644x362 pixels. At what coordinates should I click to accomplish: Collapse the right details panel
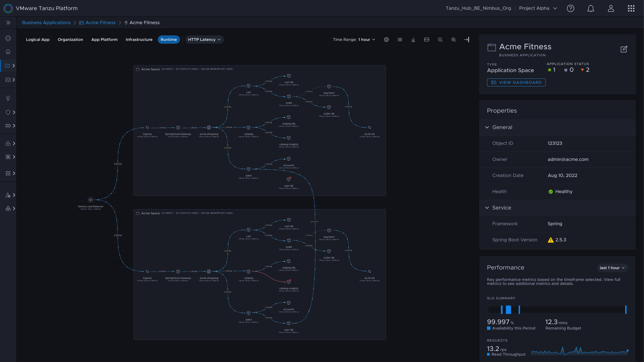point(467,39)
